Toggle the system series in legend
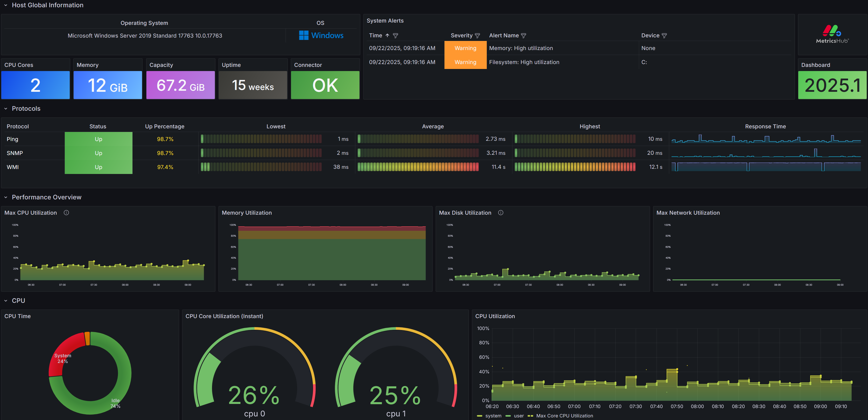The height and width of the screenshot is (420, 868). pos(489,416)
